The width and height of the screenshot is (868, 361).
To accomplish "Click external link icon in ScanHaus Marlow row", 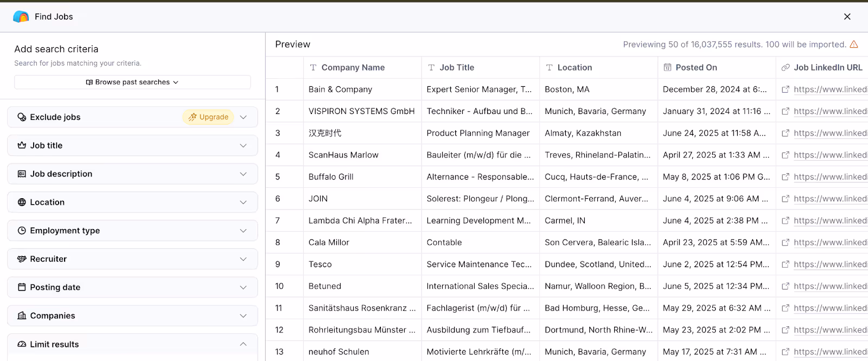I will coord(786,155).
